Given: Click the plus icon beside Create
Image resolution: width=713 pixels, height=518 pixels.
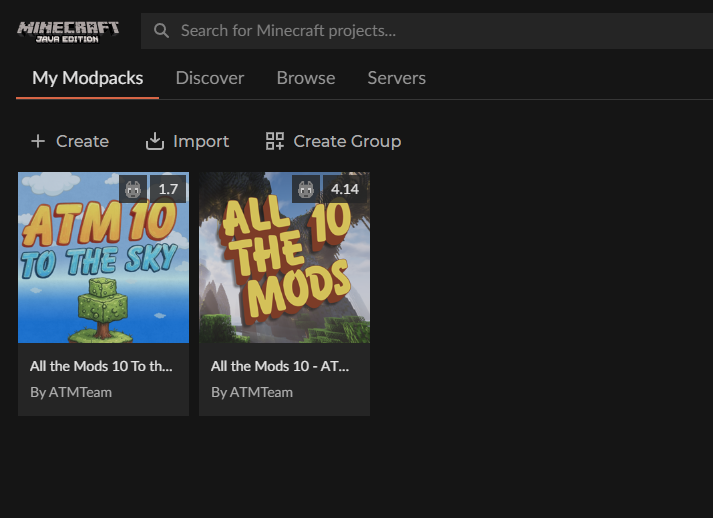Looking at the screenshot, I should (x=38, y=141).
